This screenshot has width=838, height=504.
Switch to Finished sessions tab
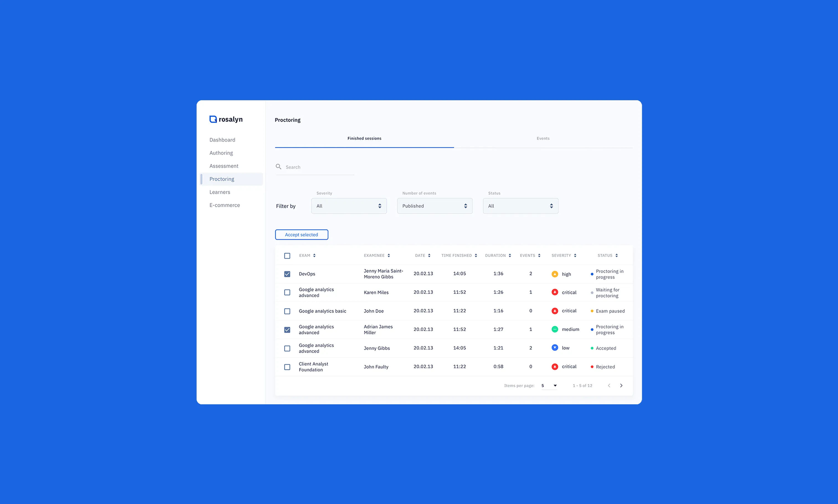pyautogui.click(x=364, y=138)
